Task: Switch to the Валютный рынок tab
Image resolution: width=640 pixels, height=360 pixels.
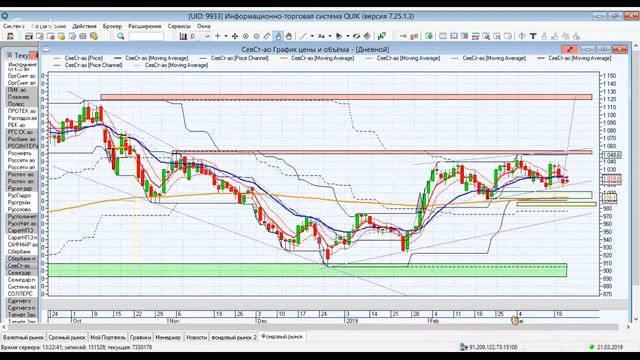Action: coord(23,338)
